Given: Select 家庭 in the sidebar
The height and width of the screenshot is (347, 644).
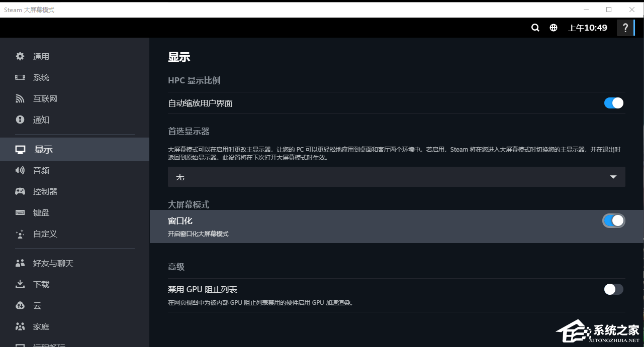Looking at the screenshot, I should pos(74,326).
